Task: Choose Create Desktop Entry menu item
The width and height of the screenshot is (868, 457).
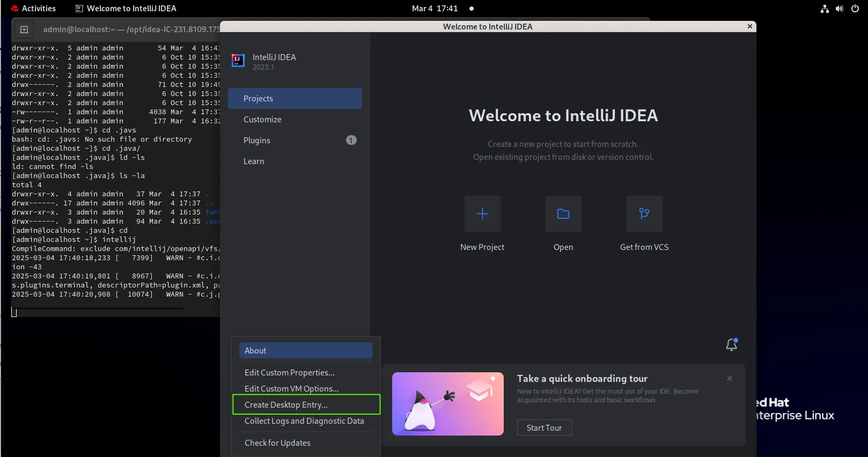Action: click(x=306, y=405)
